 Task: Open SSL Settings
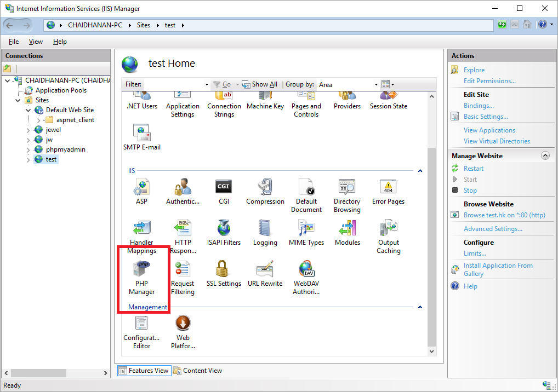tap(224, 274)
